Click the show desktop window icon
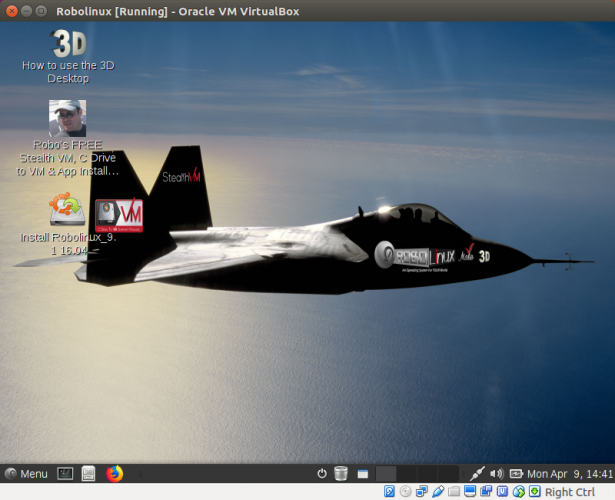 pos(363,474)
